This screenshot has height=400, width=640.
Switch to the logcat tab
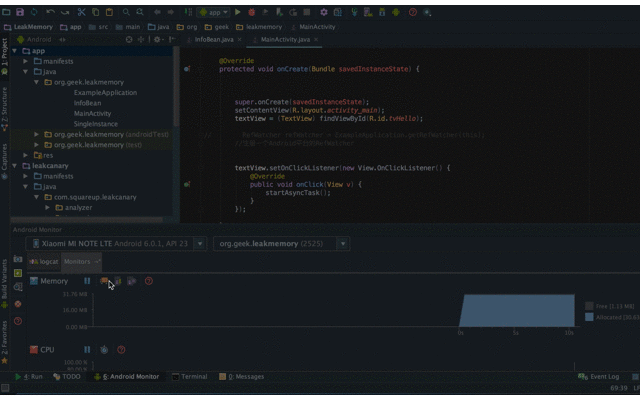point(44,262)
